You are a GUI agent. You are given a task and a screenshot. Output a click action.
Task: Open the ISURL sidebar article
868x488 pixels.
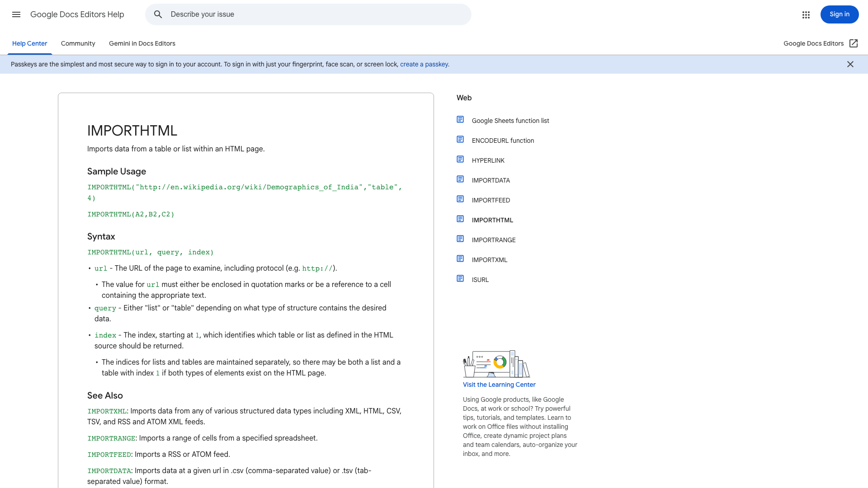(480, 280)
